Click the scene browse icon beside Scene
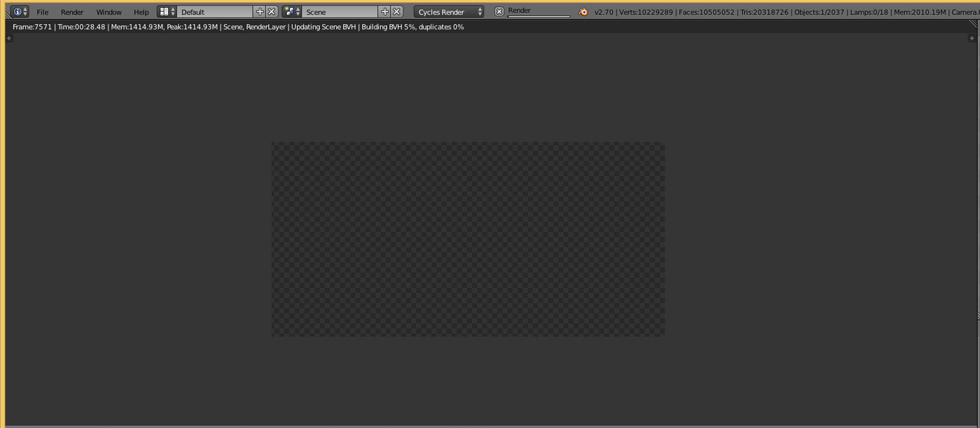980x428 pixels. coord(290,11)
